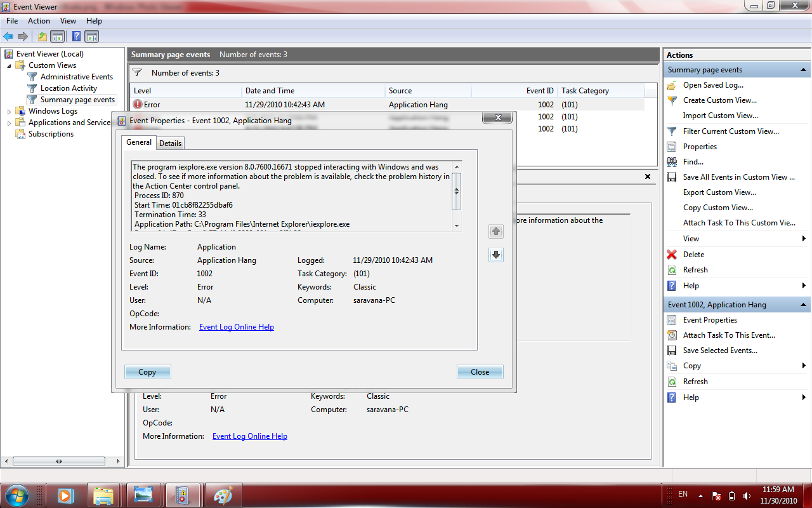Go to previous event with up arrow
Viewport: 812px width, 508px height.
(496, 232)
